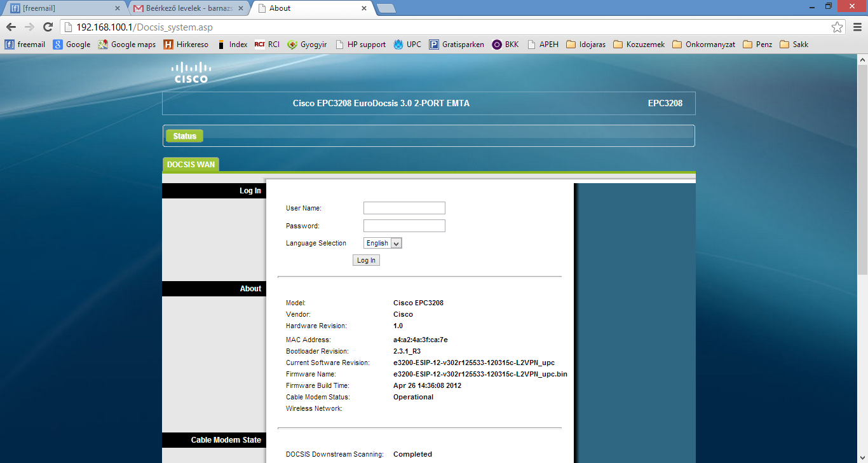Close the [freemail] tab

(118, 8)
